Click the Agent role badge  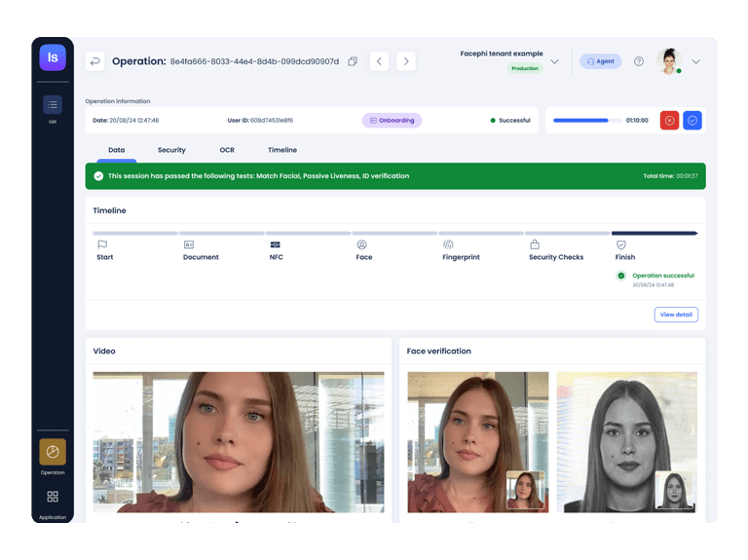(600, 61)
